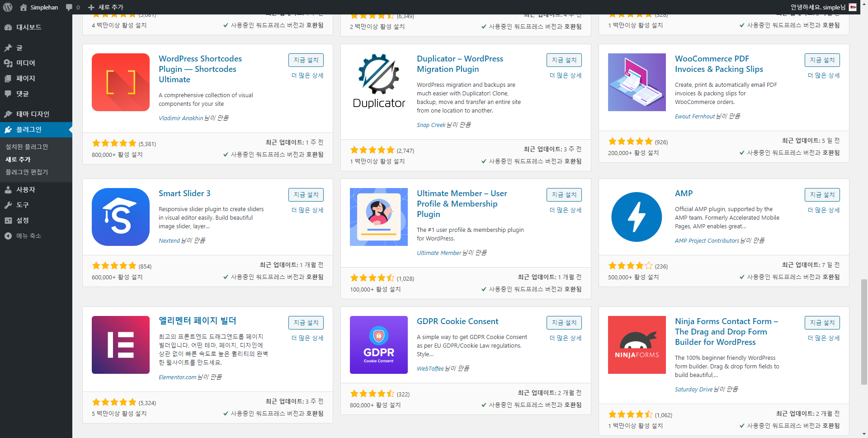View 더 많은 상세 for AMP
The height and width of the screenshot is (438, 868).
[824, 210]
